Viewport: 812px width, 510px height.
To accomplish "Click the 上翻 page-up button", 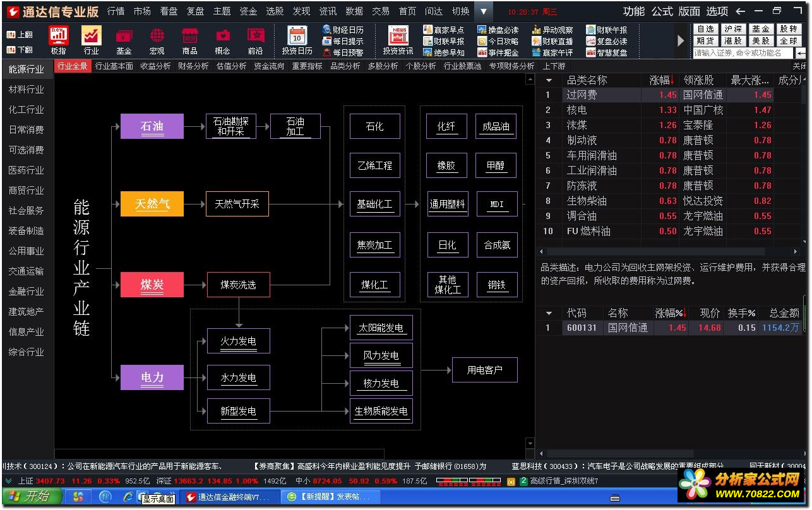I will [20, 35].
